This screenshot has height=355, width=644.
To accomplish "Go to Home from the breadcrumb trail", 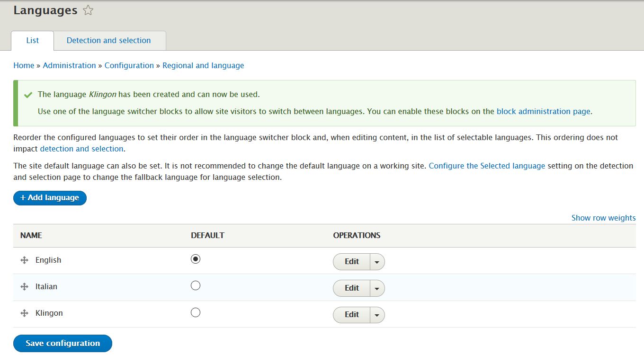I will tap(24, 65).
